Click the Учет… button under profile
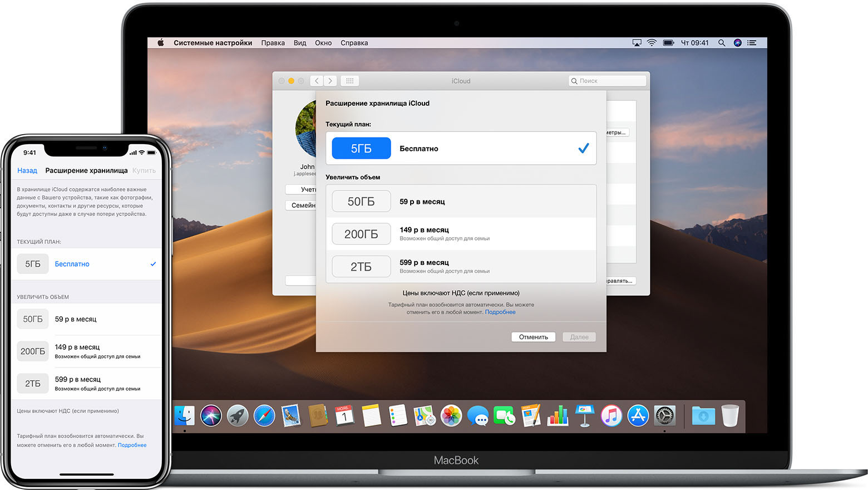The image size is (868, 490). (x=301, y=189)
